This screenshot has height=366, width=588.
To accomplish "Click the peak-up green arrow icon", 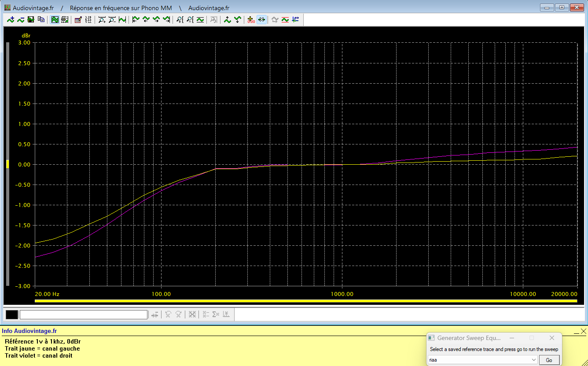I will pos(228,19).
